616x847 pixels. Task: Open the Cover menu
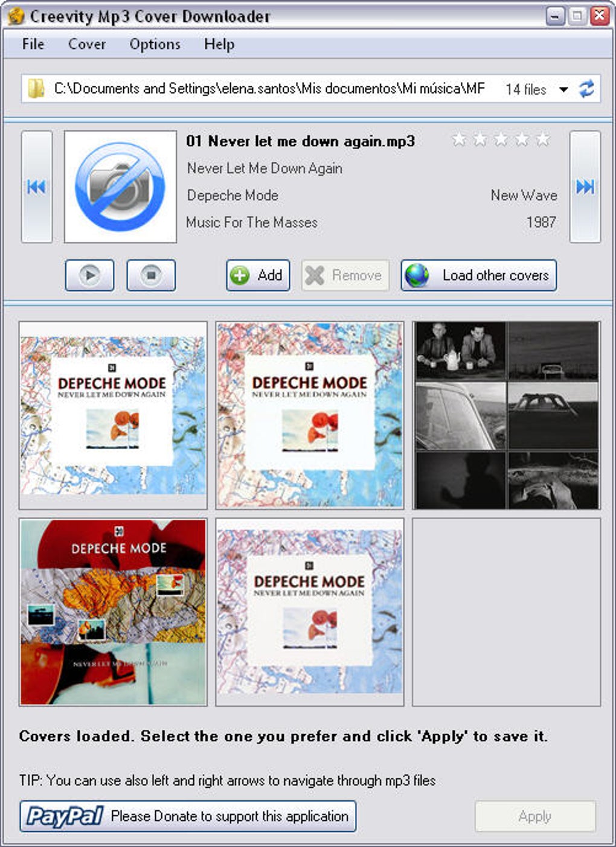[87, 44]
